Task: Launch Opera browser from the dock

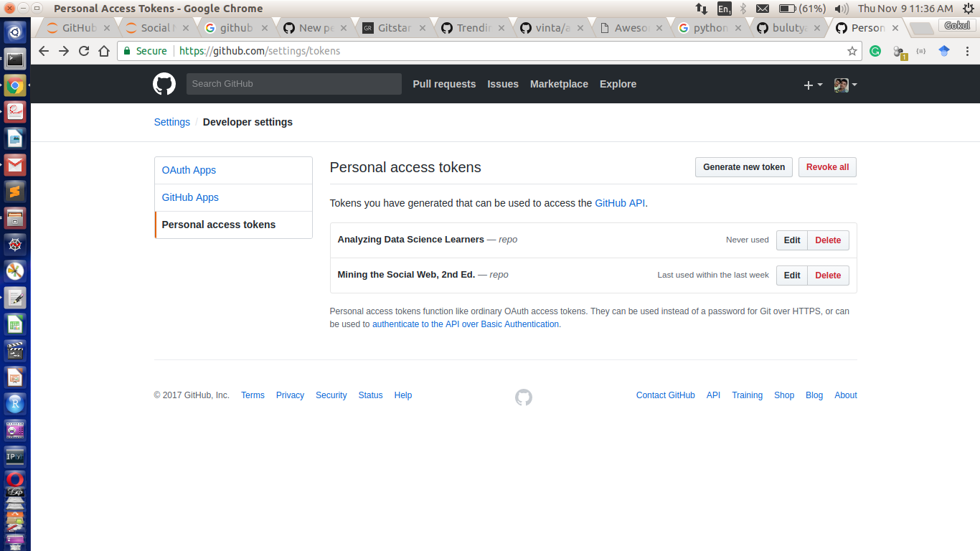Action: (x=15, y=479)
